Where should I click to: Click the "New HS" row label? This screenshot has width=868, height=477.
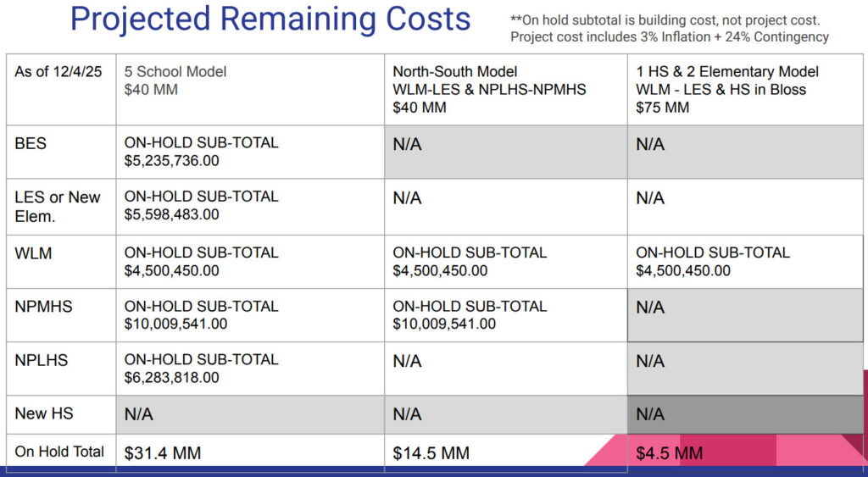pos(44,413)
